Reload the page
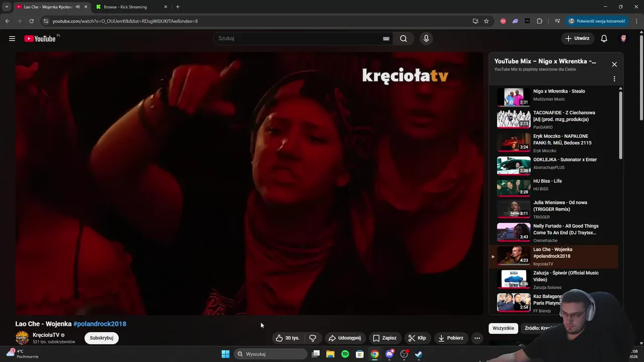This screenshot has width=644, height=362. pyautogui.click(x=31, y=21)
